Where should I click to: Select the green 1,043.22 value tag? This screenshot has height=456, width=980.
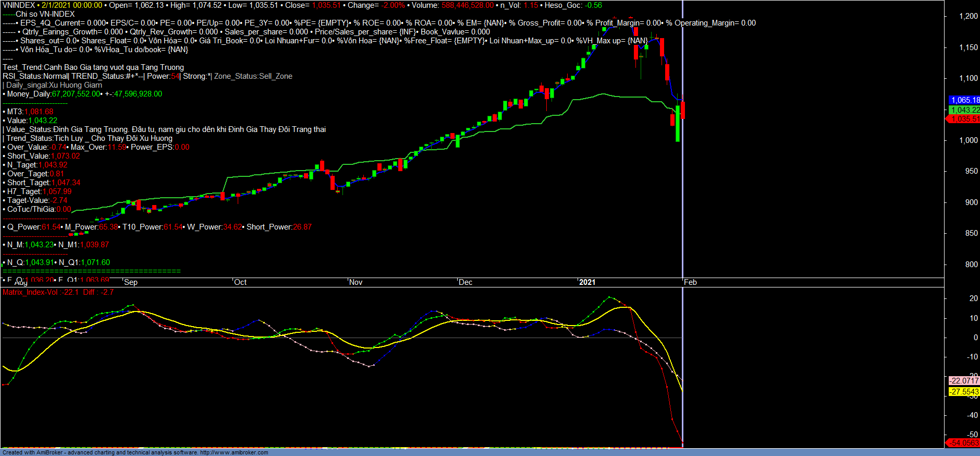tap(964, 110)
